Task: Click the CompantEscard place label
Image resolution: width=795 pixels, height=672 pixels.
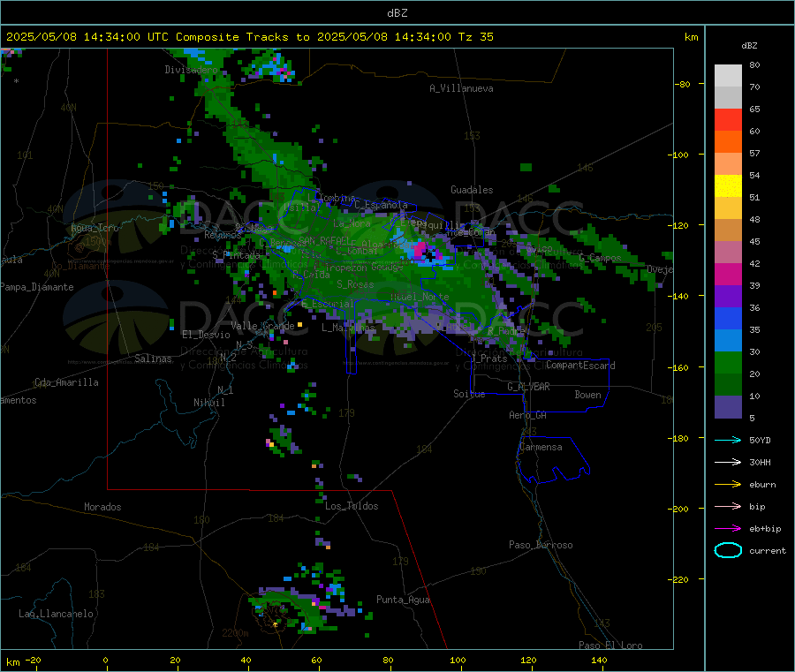Action: (x=580, y=365)
